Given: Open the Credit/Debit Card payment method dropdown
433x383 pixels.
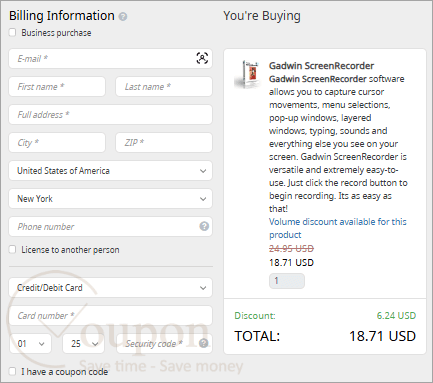Looking at the screenshot, I should tap(110, 288).
